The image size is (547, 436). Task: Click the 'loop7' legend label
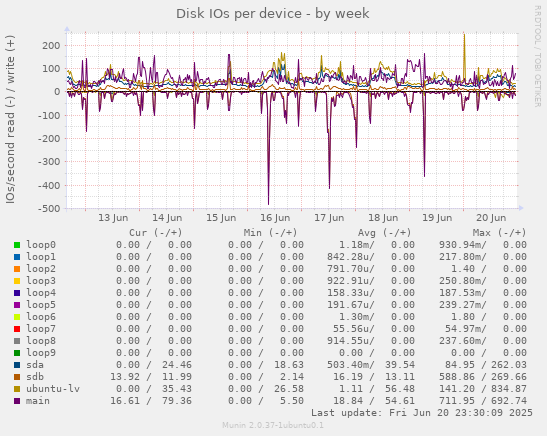click(41, 329)
